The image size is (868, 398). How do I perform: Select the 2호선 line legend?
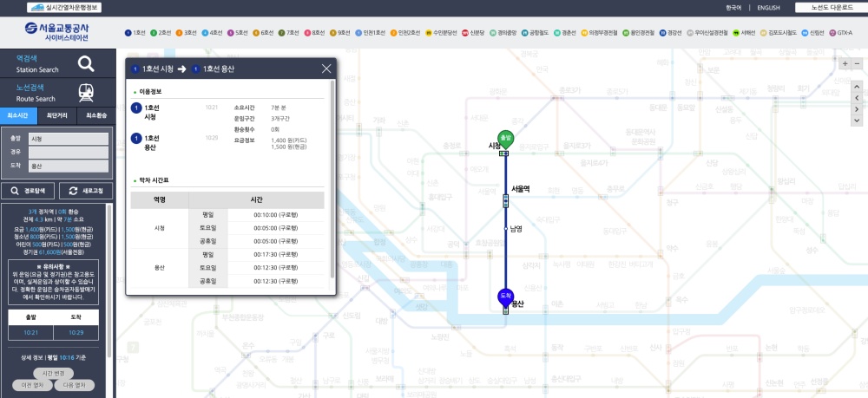(x=161, y=33)
